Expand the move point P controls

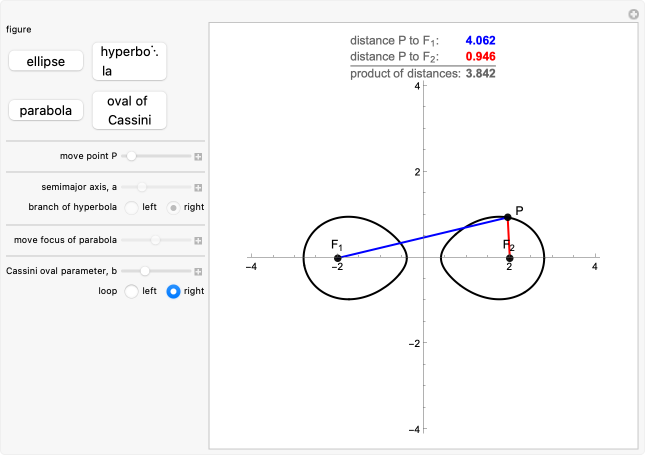point(198,157)
